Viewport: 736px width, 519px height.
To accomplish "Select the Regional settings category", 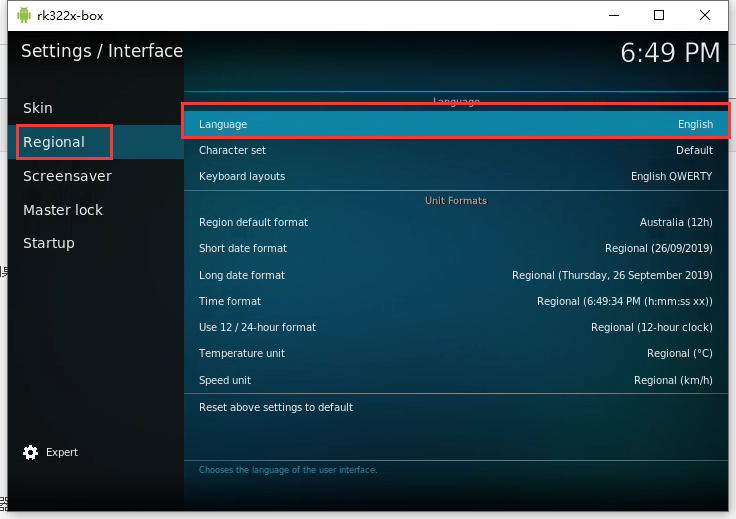I will [x=96, y=142].
